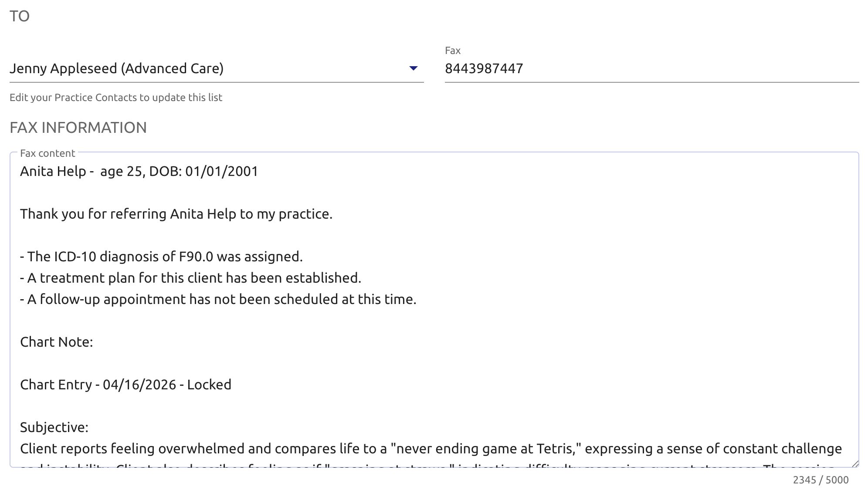
Task: Place cursor in Thank you for referring line
Action: point(176,214)
